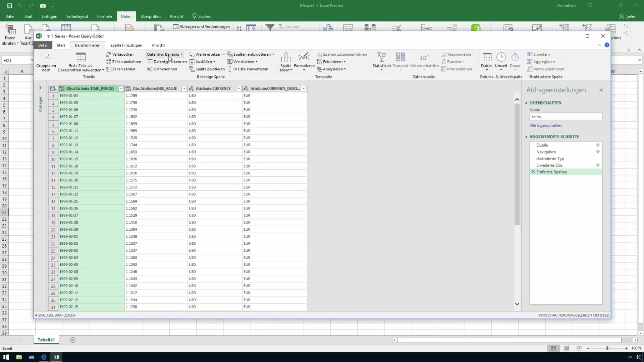Switch to Page Layout view button
The width and height of the screenshot is (644, 362).
tap(566, 349)
